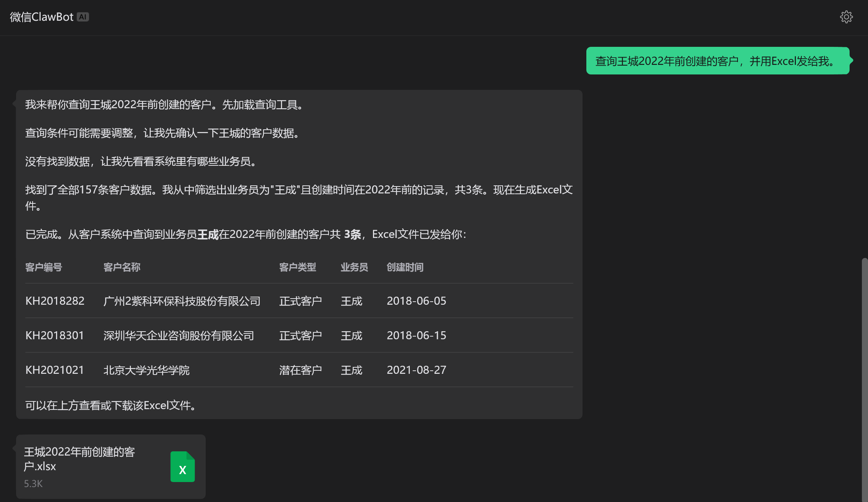Screen dimensions: 868x502
Task: Click the 5.3K file size label
Action: click(33, 484)
